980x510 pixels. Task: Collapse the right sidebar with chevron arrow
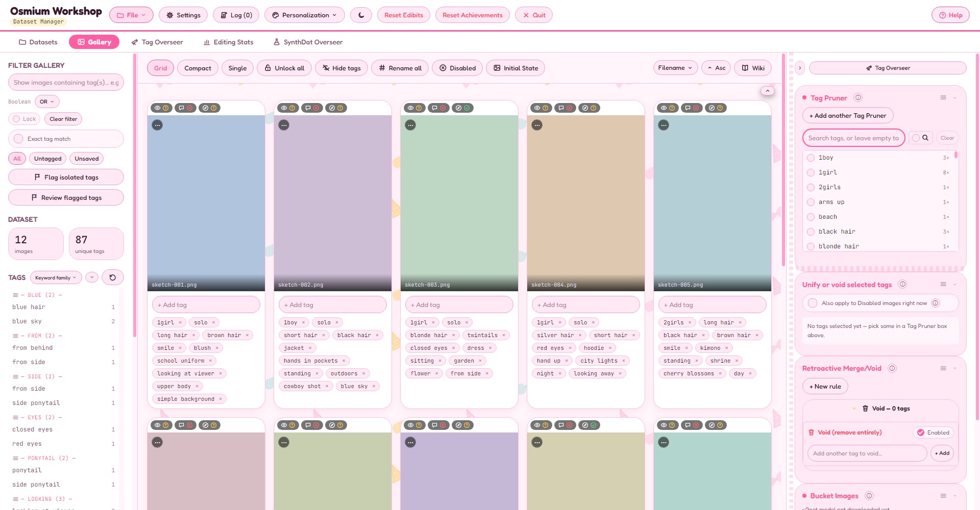pyautogui.click(x=800, y=68)
